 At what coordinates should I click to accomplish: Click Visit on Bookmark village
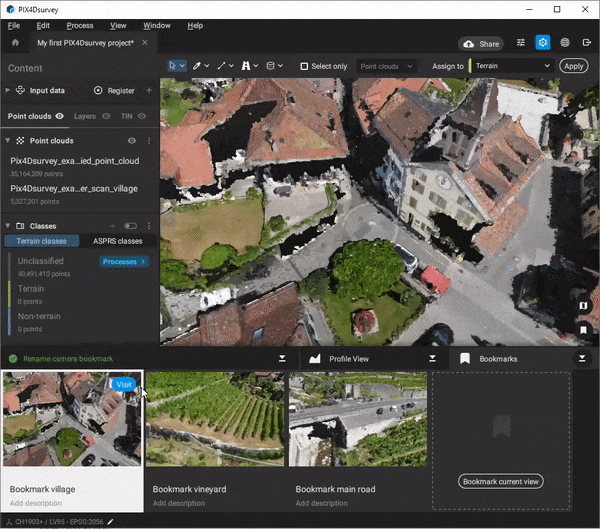(x=124, y=384)
